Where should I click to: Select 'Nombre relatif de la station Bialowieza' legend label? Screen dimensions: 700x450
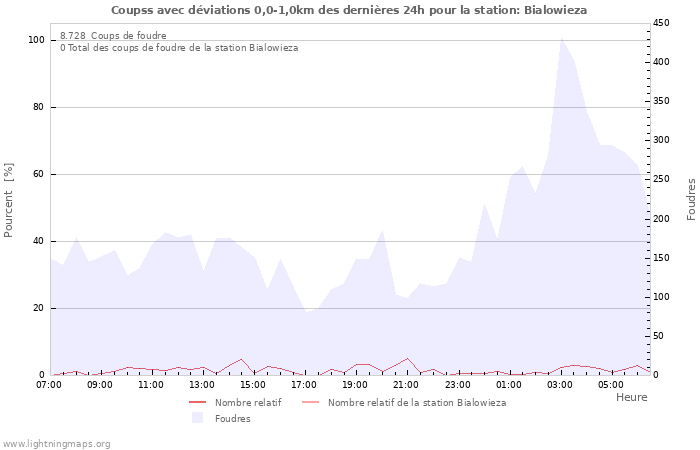pos(416,402)
